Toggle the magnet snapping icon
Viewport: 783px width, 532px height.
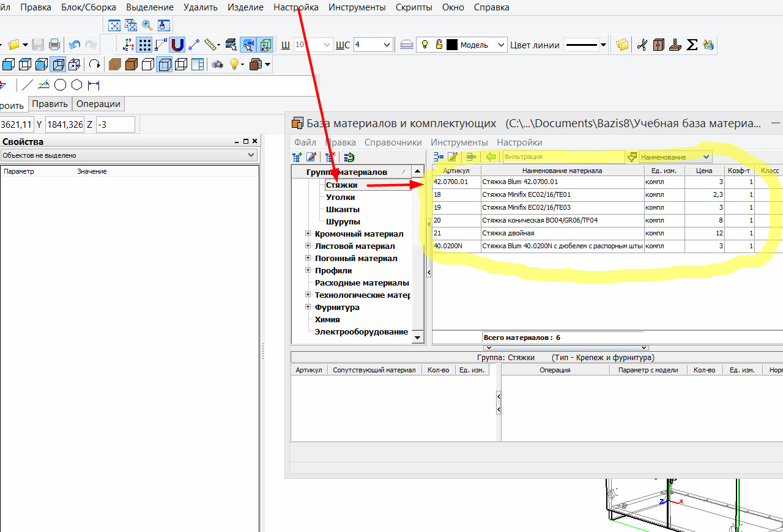click(177, 45)
